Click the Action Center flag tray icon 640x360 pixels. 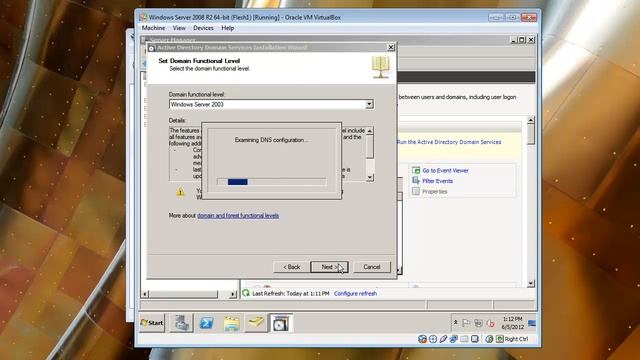[466, 323]
